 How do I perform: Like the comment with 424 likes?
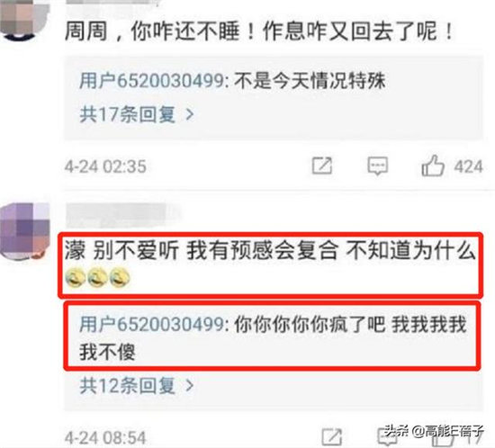click(433, 166)
